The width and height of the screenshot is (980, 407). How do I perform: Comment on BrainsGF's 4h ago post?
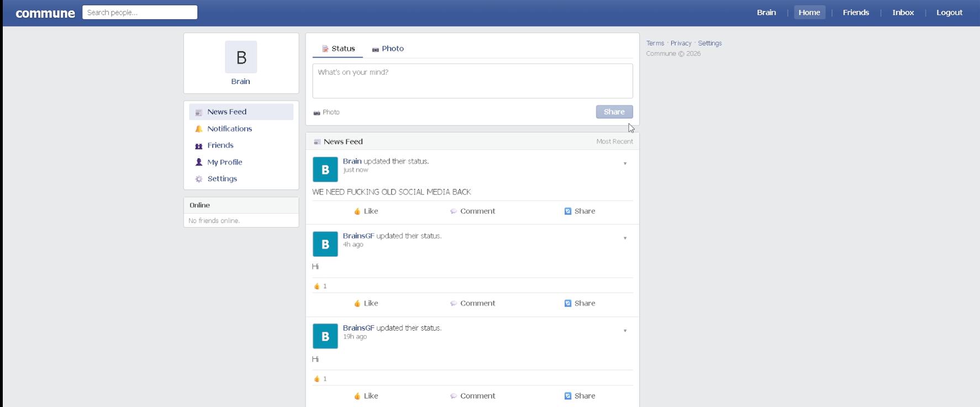click(x=472, y=304)
